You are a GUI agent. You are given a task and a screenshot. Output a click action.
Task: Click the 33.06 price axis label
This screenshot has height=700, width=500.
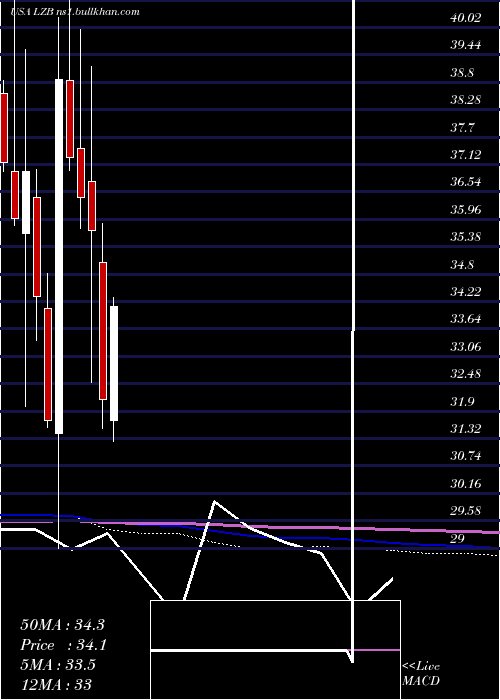click(x=466, y=347)
